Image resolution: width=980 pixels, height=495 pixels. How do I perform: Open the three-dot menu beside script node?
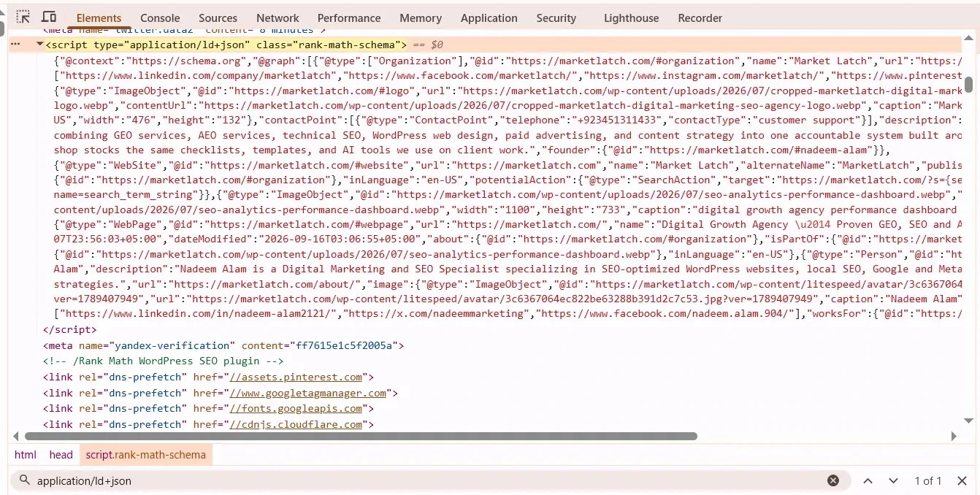tap(15, 45)
